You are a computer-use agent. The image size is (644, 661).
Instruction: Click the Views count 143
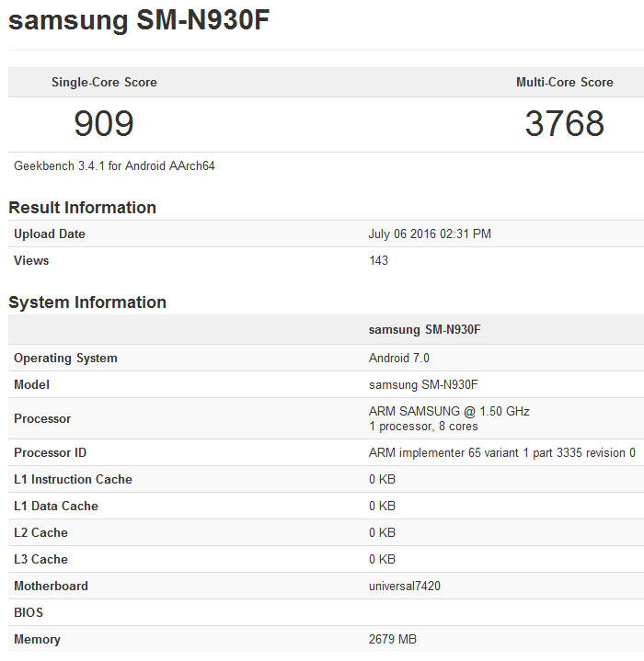pyautogui.click(x=378, y=260)
